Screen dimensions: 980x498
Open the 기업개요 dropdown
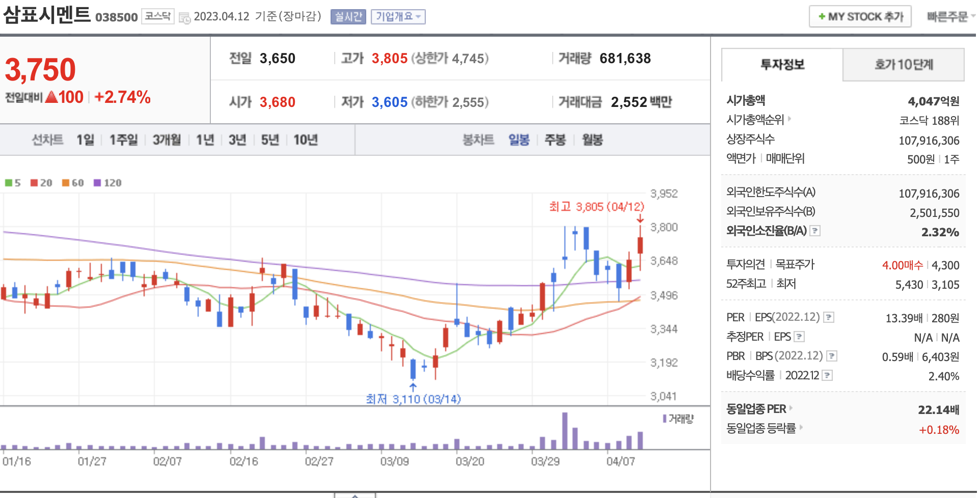pos(398,17)
